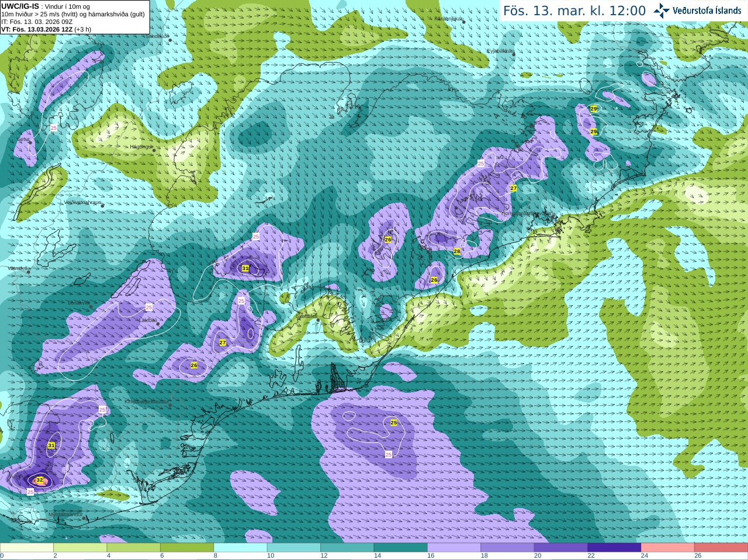Click the legend scale number 24
748x560 pixels.
pos(645,556)
